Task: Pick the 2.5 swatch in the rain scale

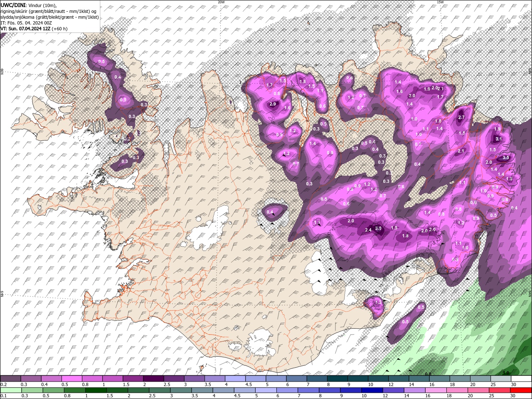Action: click(160, 390)
